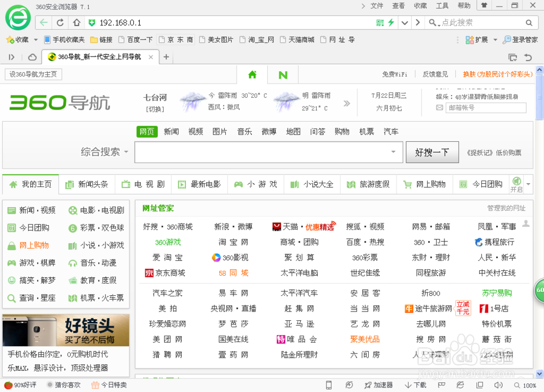The height and width of the screenshot is (392, 544).
Task: Open the 携程旅行 link
Action: (x=494, y=242)
